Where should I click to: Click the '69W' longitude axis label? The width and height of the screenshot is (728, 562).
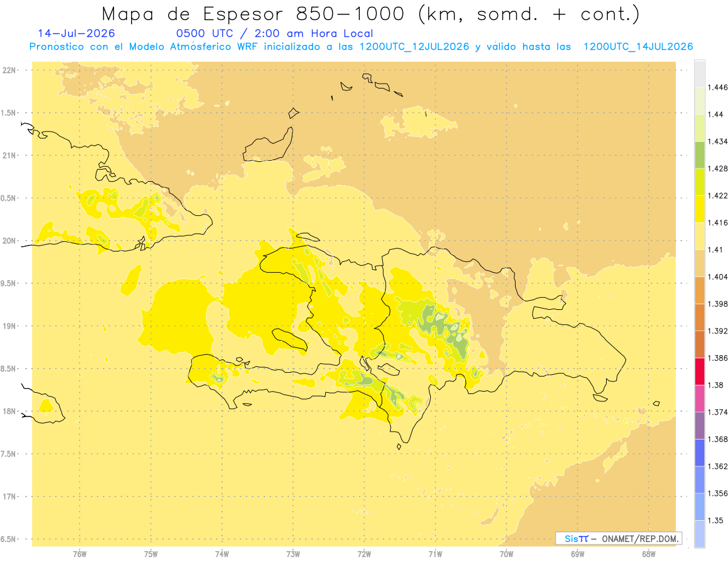(578, 554)
